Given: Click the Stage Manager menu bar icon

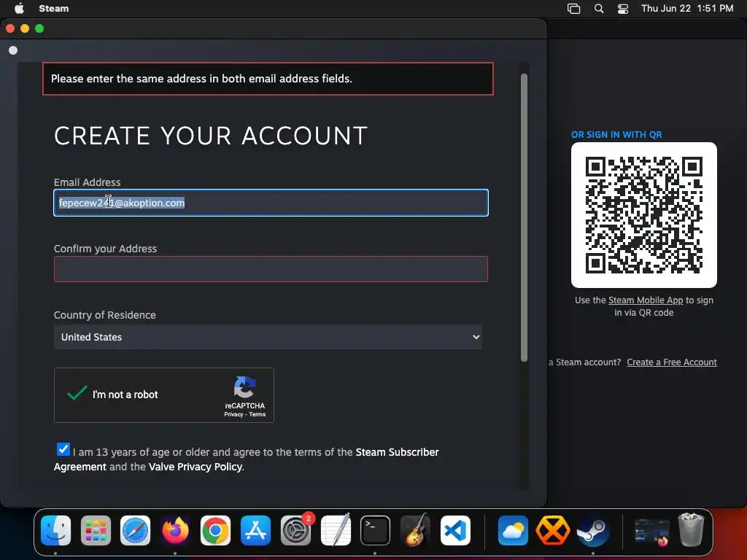Looking at the screenshot, I should tap(573, 9).
